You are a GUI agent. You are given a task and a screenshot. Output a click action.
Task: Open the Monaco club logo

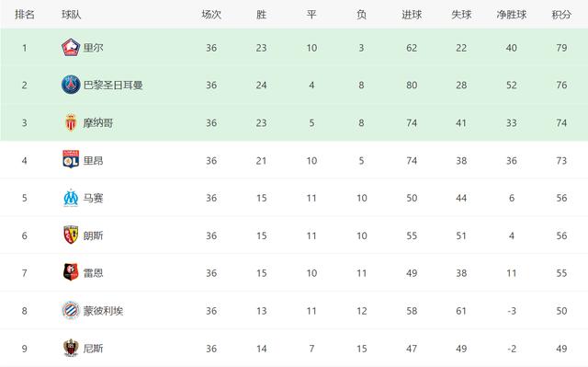point(71,122)
